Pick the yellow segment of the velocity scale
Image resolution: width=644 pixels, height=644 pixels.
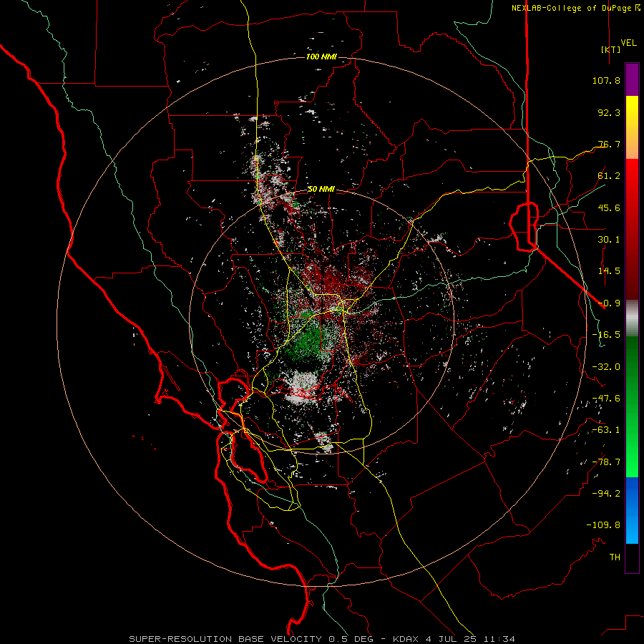click(x=632, y=113)
